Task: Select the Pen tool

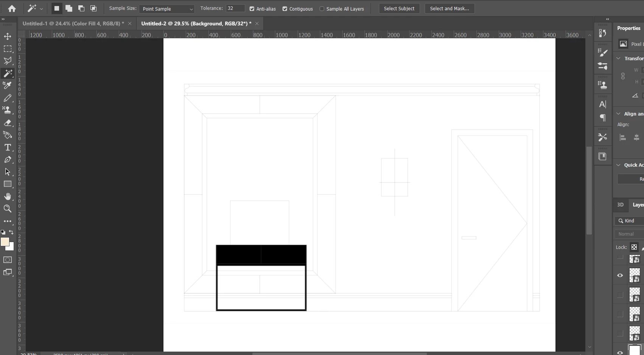Action: pos(8,160)
